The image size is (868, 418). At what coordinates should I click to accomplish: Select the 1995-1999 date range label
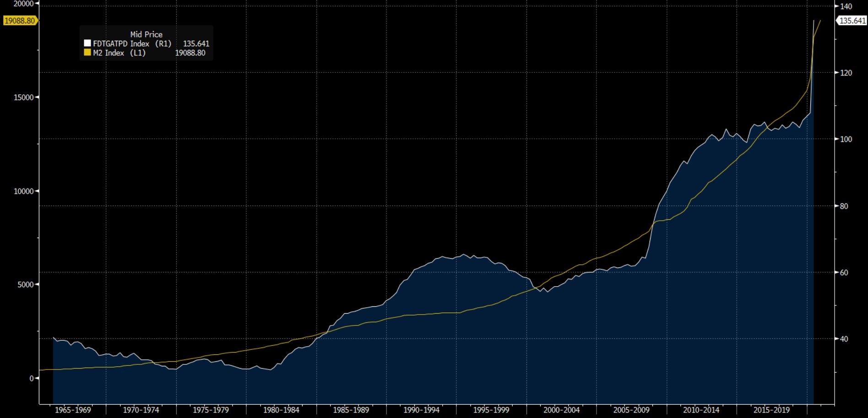[491, 410]
